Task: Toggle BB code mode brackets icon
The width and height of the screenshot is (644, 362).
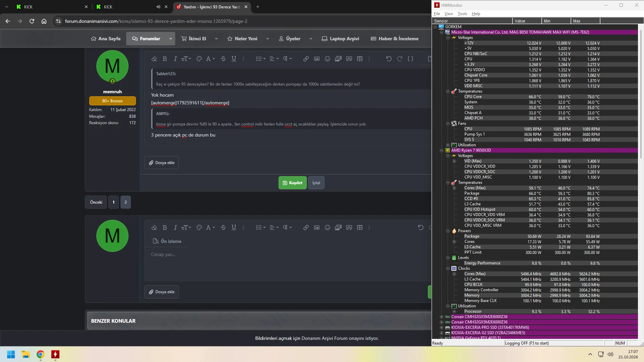Action: pos(410,59)
